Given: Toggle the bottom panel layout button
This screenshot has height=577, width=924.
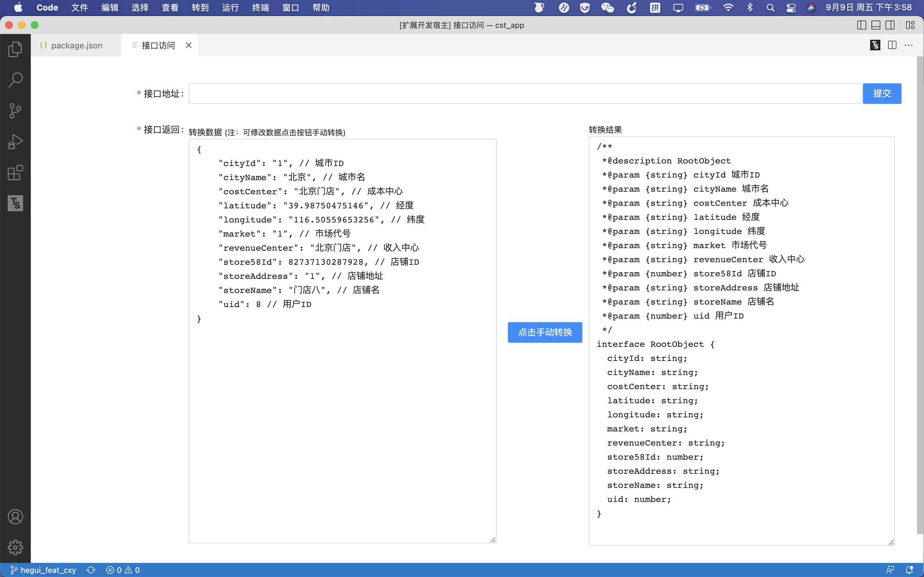Looking at the screenshot, I should (x=876, y=25).
